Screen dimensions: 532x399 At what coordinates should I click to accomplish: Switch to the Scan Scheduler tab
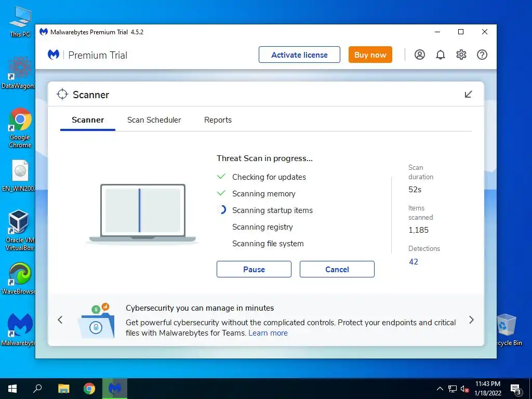154,120
